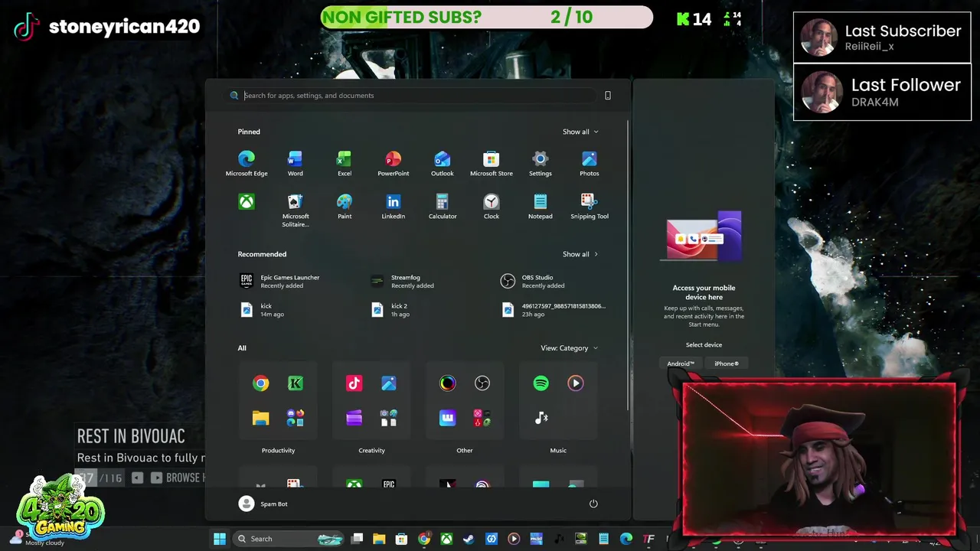The height and width of the screenshot is (551, 980).
Task: Open the purple keyboard app in the Other group
Action: pos(448,418)
